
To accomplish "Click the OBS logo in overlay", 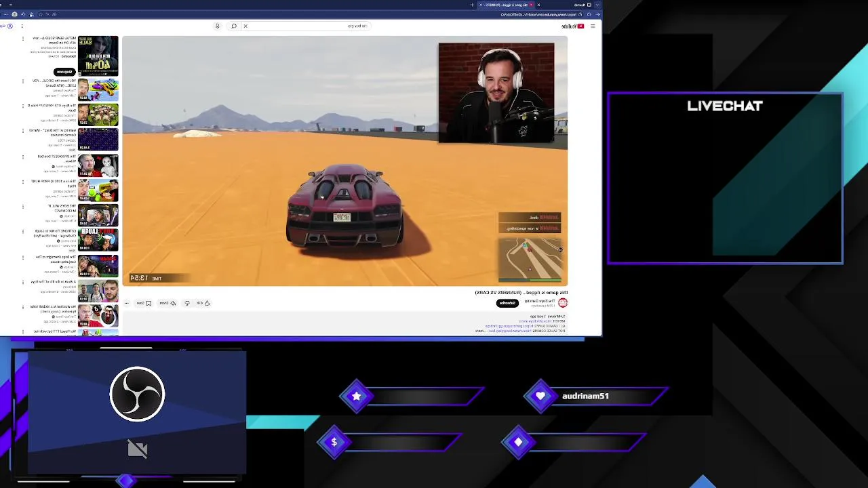I will click(x=137, y=394).
